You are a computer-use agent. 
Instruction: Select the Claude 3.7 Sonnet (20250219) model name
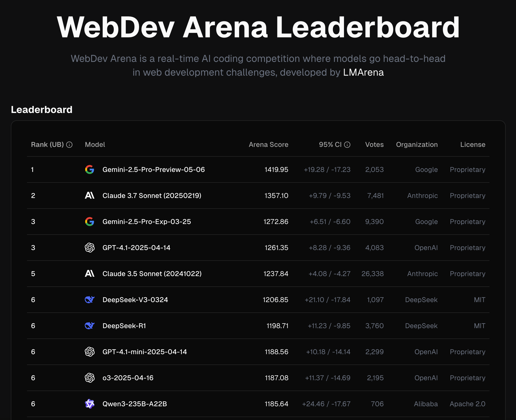152,196
